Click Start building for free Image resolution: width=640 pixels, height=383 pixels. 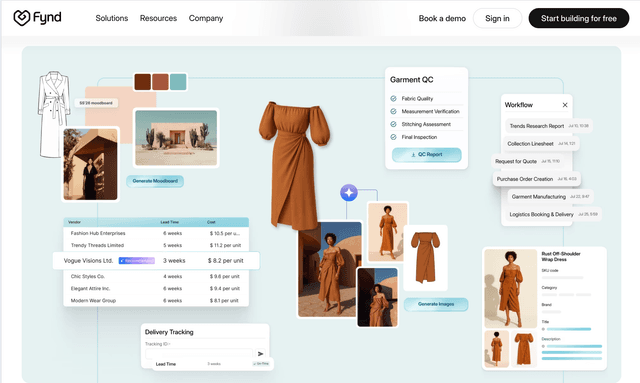click(x=579, y=18)
